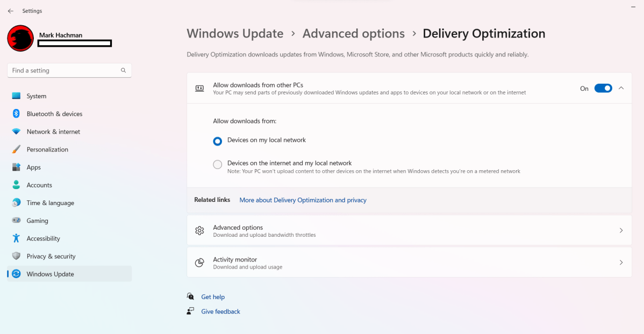The image size is (644, 334).
Task: Open Apps settings label
Action: click(34, 168)
